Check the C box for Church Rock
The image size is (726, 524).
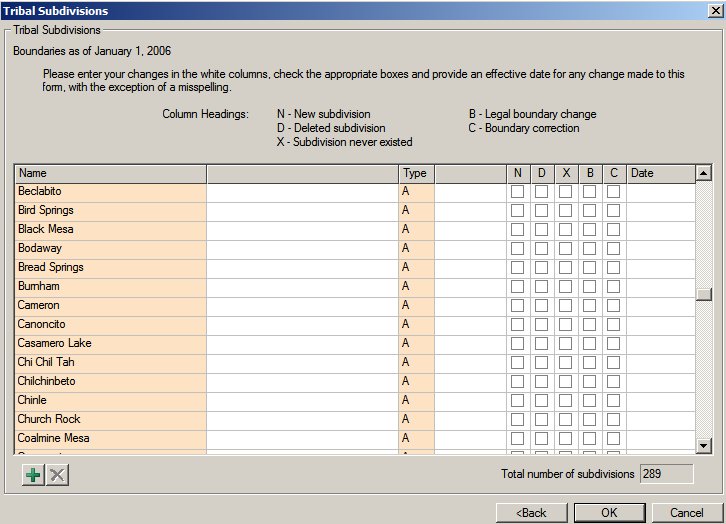[x=613, y=420]
